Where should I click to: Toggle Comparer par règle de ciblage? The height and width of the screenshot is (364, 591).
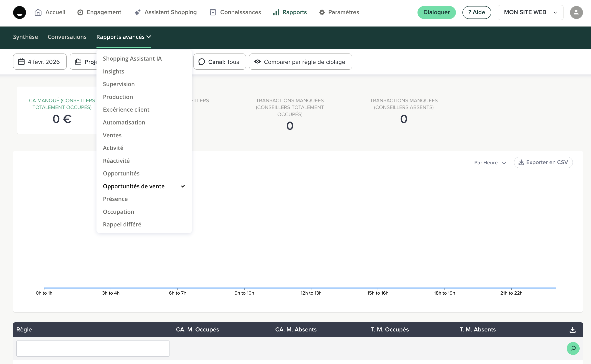coord(300,62)
